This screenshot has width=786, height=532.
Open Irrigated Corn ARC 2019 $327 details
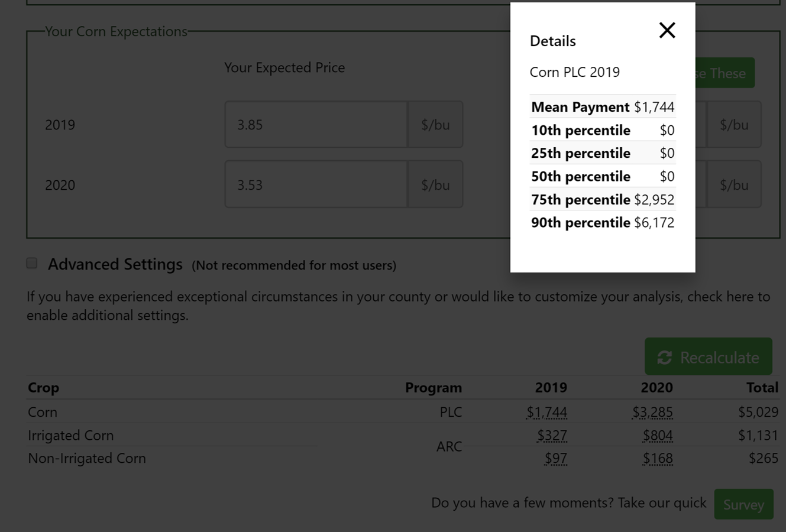[x=552, y=436]
